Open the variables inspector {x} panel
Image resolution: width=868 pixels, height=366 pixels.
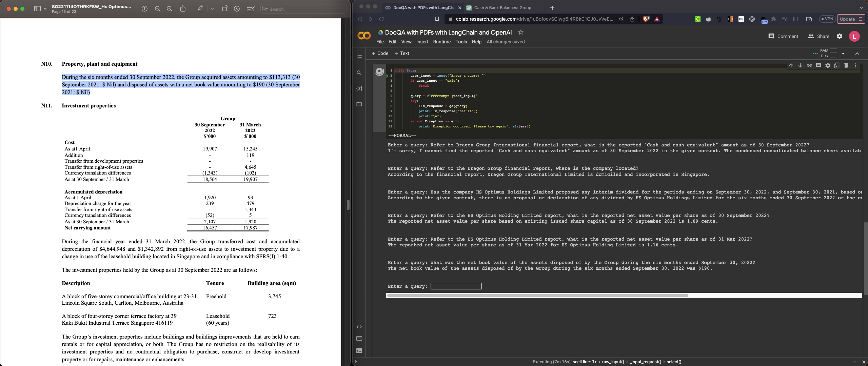[359, 88]
